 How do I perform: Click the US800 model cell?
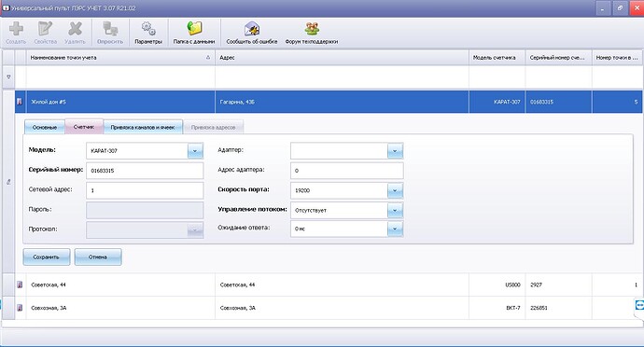click(497, 285)
